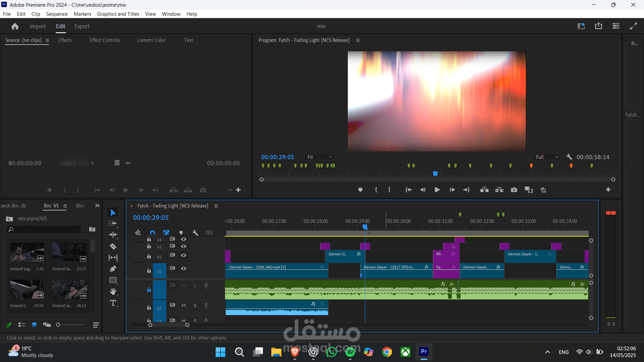Select the Slip tool
This screenshot has width=644, height=362.
(x=113, y=257)
